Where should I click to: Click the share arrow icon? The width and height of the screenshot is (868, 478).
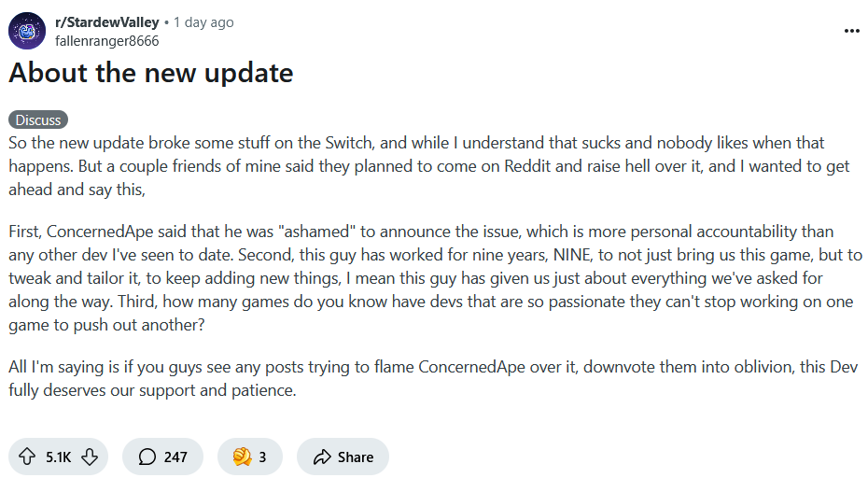[322, 457]
